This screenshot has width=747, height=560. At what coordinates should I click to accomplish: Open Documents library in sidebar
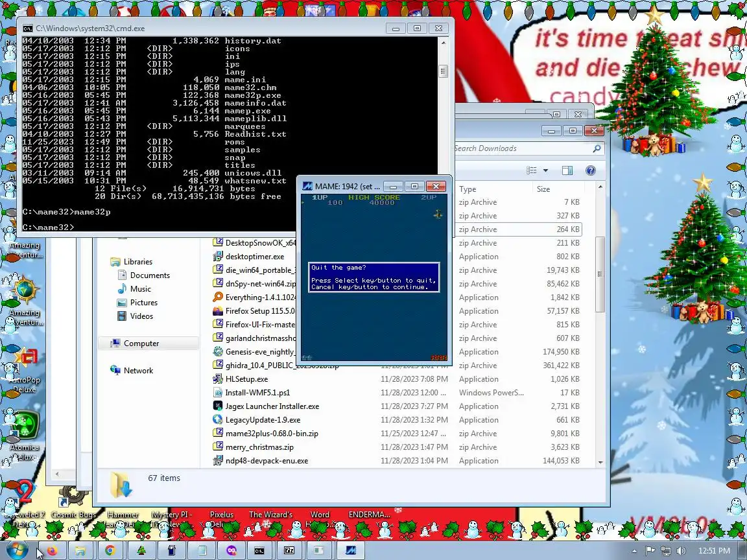pyautogui.click(x=143, y=275)
